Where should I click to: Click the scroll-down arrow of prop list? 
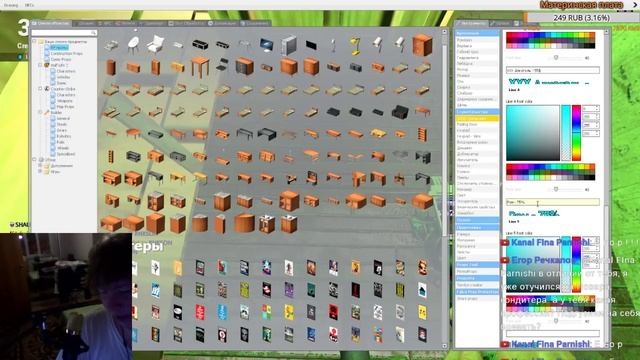[444, 346]
